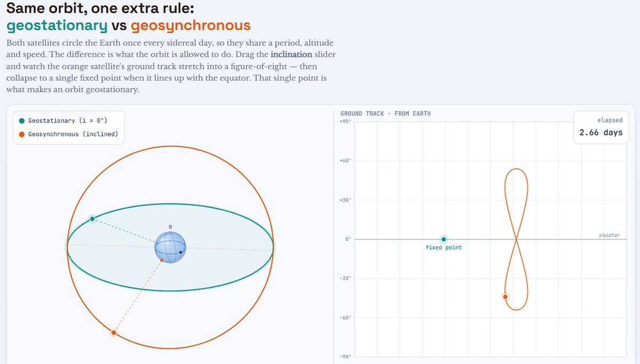
Task: Click the orange sub-satellite point on the Earth globe
Action: tap(162, 260)
